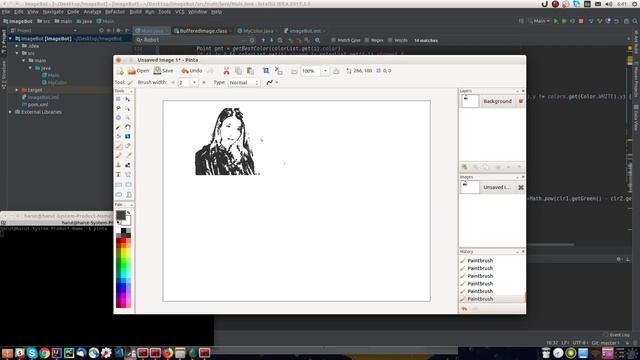Viewport: 640px width, 360px height.
Task: Click Git: master in the status bar
Action: [x=605, y=343]
